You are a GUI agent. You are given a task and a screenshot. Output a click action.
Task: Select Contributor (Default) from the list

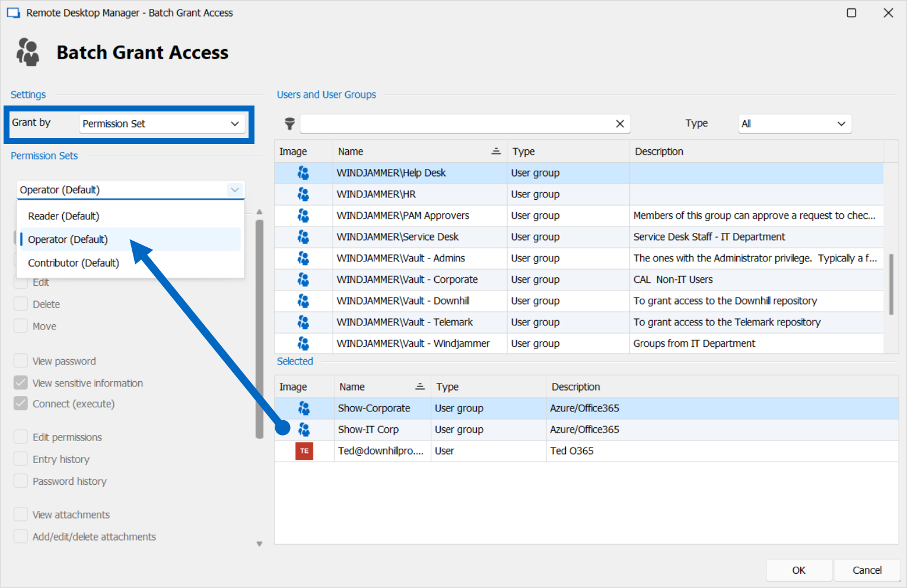[72, 263]
